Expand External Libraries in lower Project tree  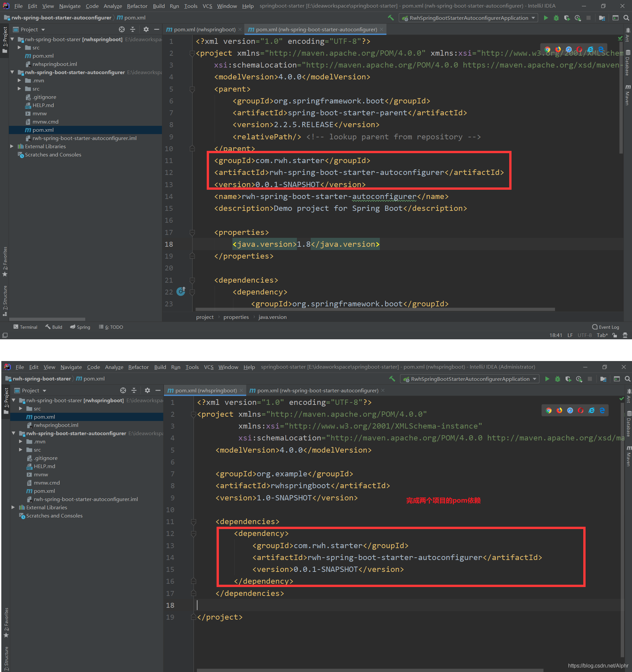tap(13, 507)
